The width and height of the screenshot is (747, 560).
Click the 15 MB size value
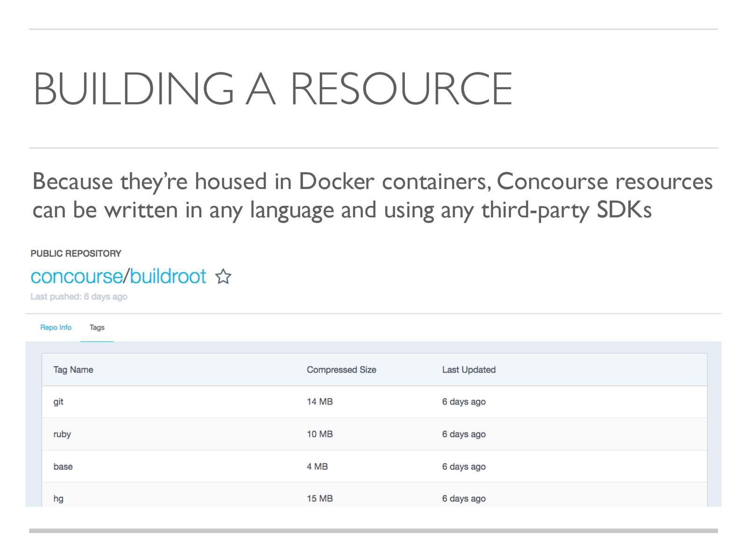[320, 498]
